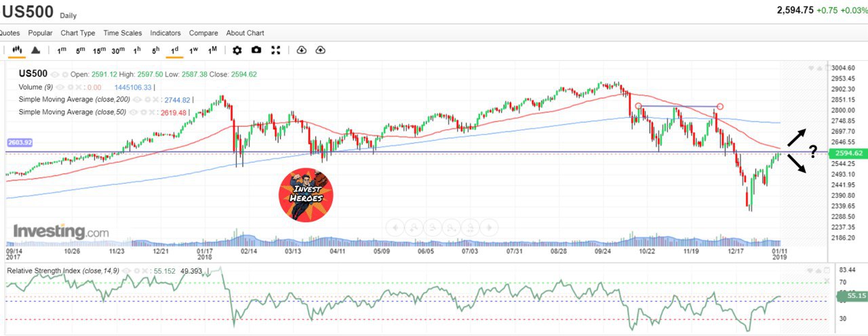Image resolution: width=868 pixels, height=336 pixels.
Task: Open settings gear for SMA (close,200)
Action: [x=147, y=100]
